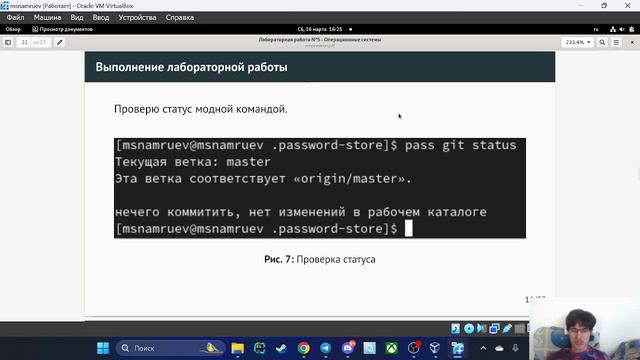This screenshot has width=640, height=360.
Task: Click the OneDrive cloud tray icon
Action: click(x=499, y=349)
